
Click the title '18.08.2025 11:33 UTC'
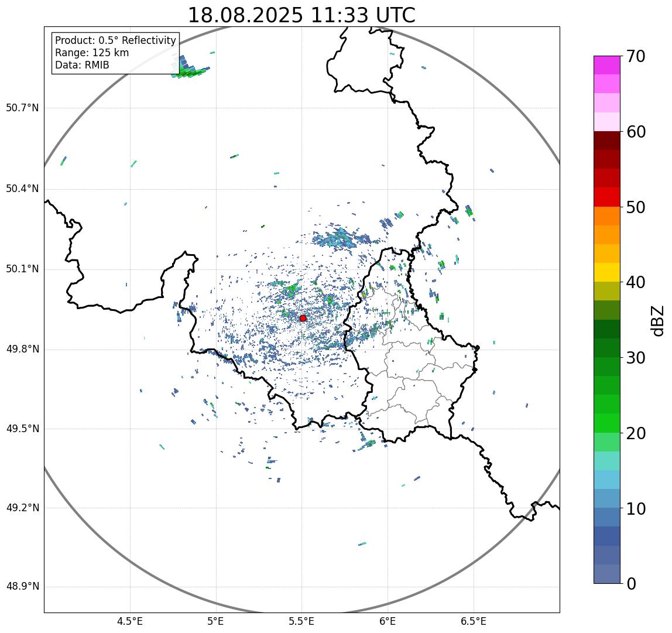pos(301,15)
